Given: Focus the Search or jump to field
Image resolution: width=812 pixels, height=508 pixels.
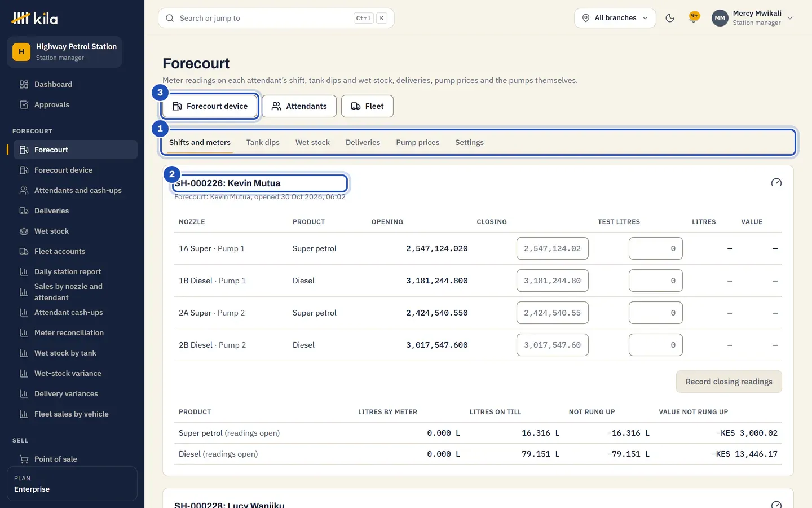Looking at the screenshot, I should [276, 18].
